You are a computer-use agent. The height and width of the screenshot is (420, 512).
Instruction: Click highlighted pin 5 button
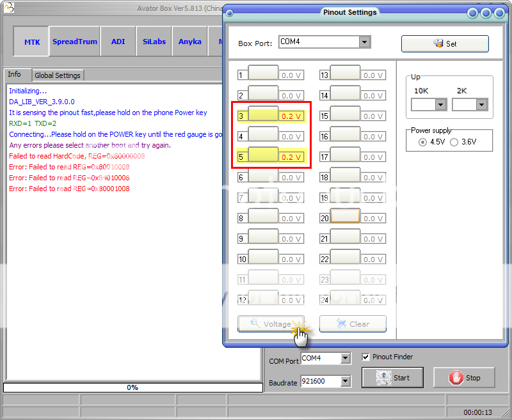pos(263,154)
